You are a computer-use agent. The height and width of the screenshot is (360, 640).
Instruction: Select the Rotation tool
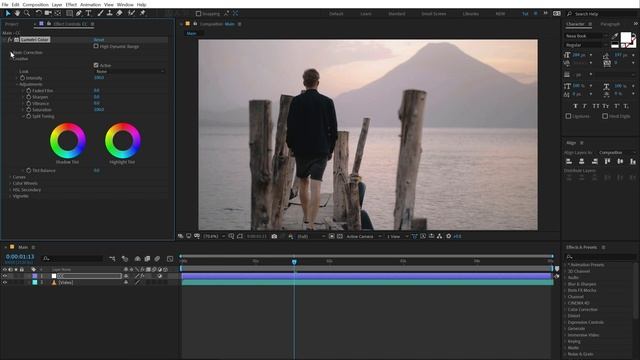point(38,13)
